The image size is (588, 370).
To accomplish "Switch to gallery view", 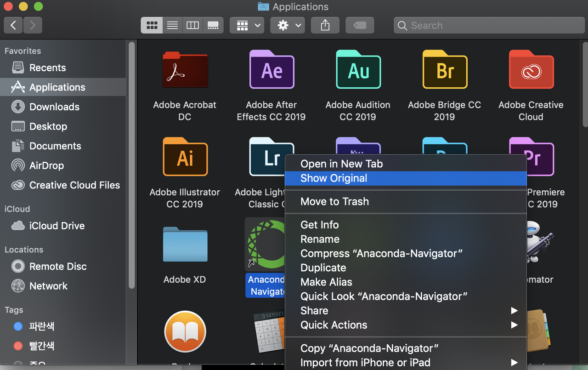I will pos(213,25).
